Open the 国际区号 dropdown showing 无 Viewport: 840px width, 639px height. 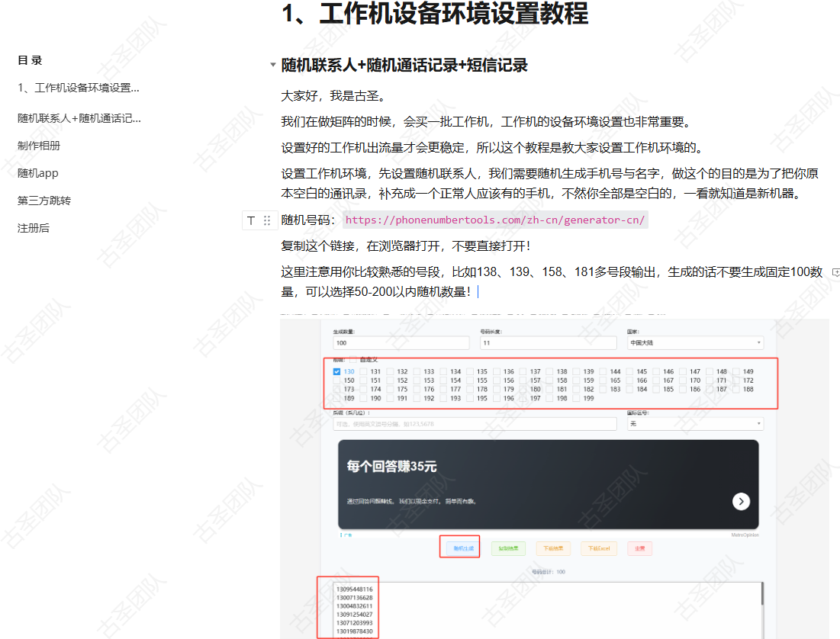click(x=695, y=424)
